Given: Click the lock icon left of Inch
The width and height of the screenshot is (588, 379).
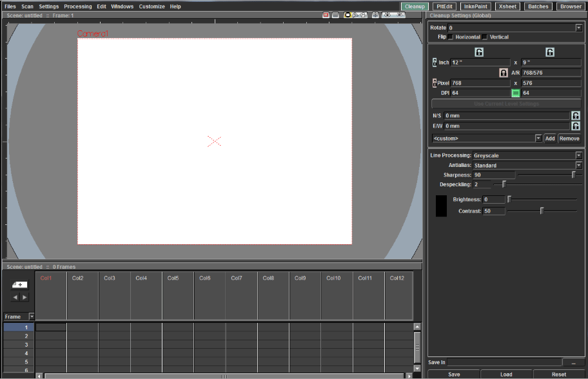Looking at the screenshot, I should (434, 63).
